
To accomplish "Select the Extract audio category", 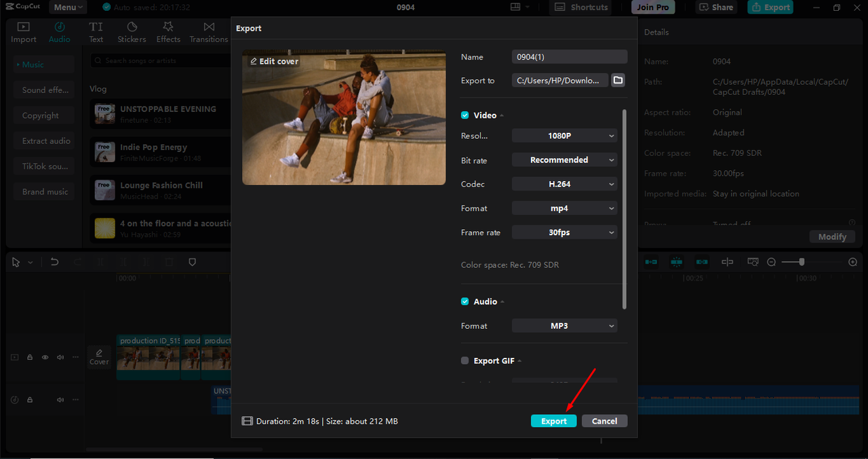I will point(44,141).
